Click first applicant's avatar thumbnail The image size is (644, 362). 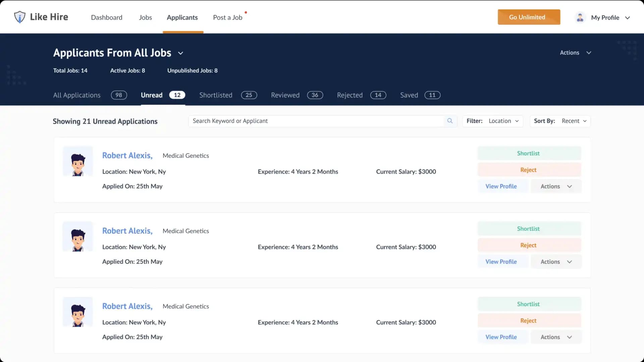click(78, 161)
